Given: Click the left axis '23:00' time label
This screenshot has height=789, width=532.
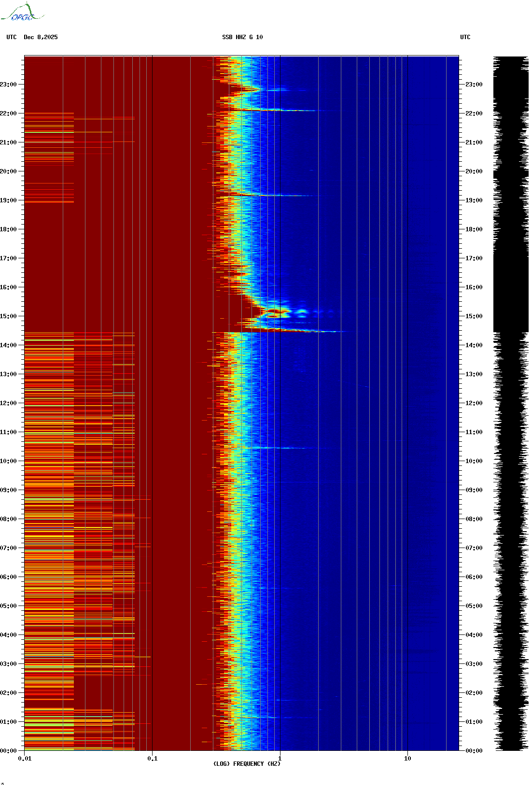Looking at the screenshot, I should coord(8,85).
